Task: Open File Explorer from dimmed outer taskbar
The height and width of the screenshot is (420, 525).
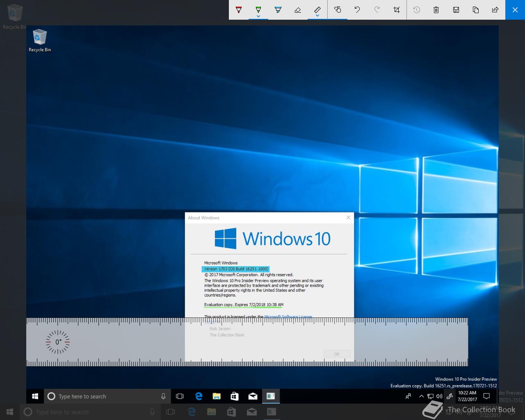Action: (211, 412)
